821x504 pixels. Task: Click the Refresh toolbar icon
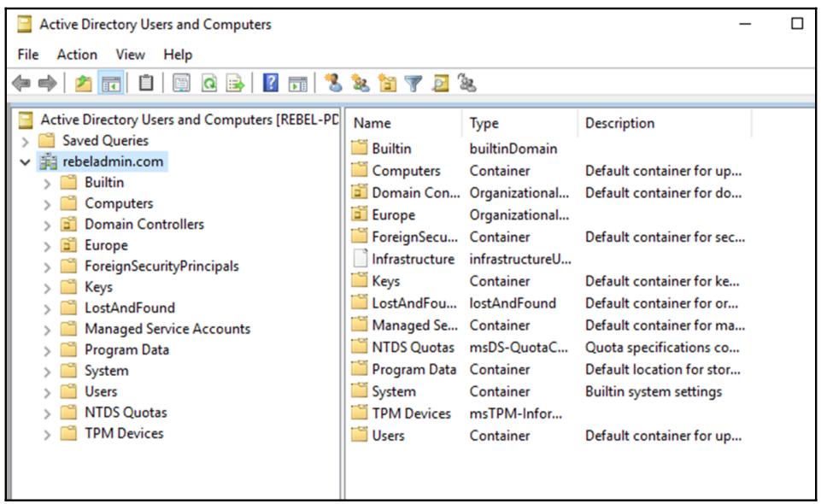[x=209, y=83]
